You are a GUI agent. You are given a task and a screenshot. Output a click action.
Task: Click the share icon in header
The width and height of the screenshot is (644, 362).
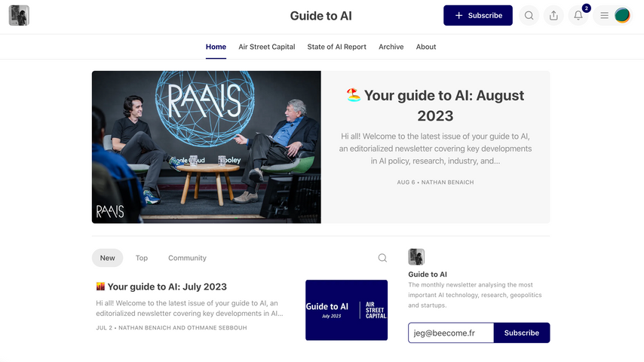554,16
